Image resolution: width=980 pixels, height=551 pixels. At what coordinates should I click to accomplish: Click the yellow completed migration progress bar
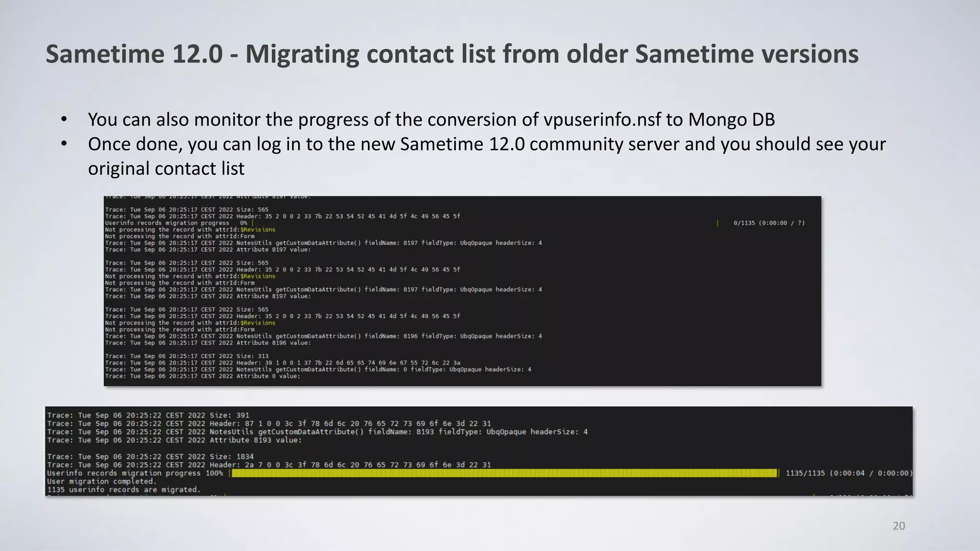504,473
